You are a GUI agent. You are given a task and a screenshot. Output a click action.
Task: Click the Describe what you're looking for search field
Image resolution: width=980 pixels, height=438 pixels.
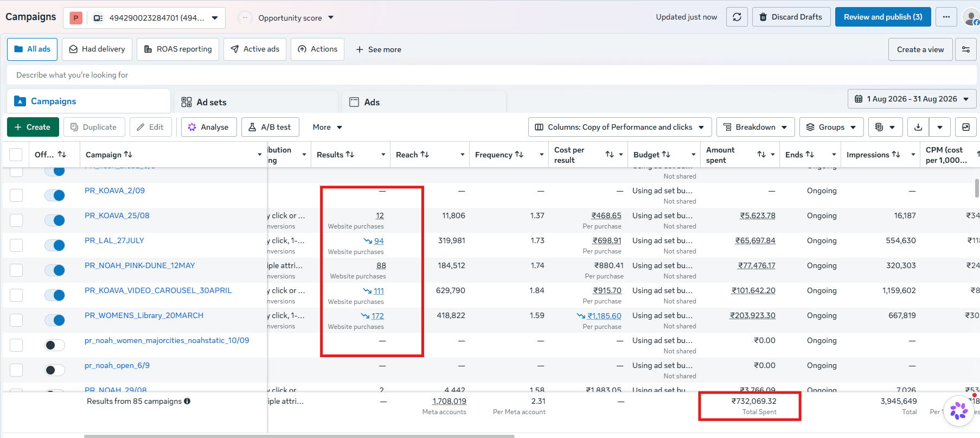492,75
